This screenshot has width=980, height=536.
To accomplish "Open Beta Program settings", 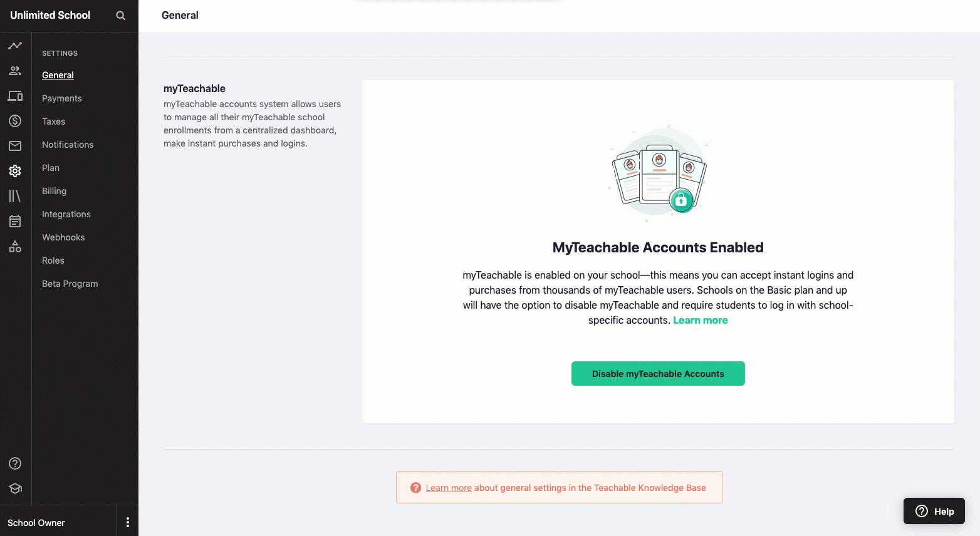I will coord(70,284).
